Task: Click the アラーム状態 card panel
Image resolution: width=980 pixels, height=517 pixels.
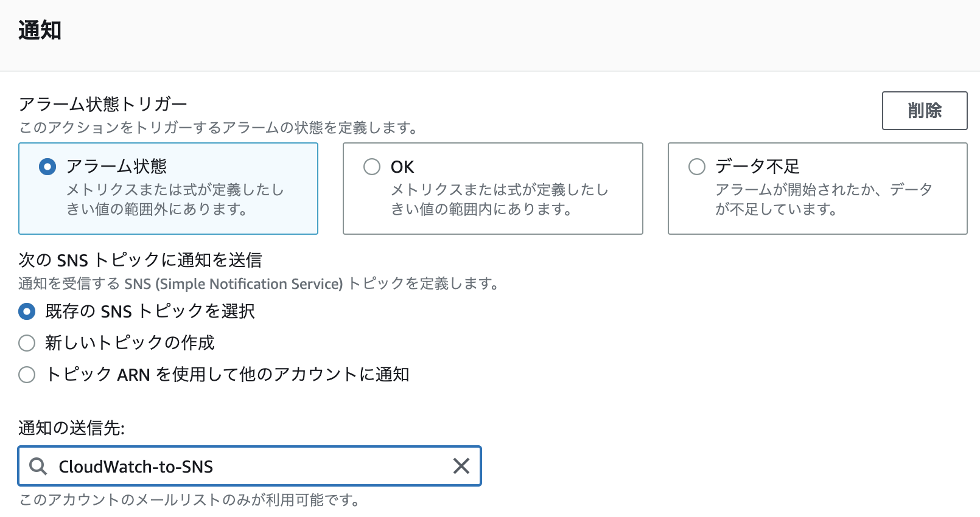Action: click(169, 189)
